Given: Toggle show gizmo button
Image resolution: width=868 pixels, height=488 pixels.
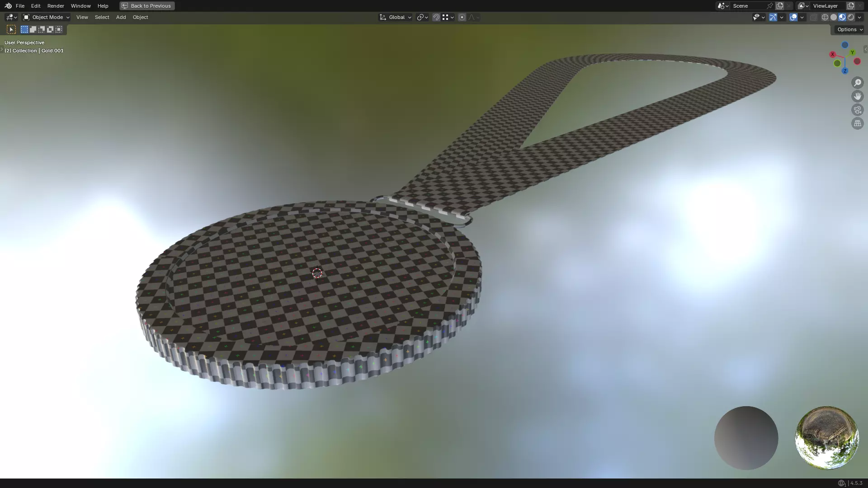Looking at the screenshot, I should [773, 17].
